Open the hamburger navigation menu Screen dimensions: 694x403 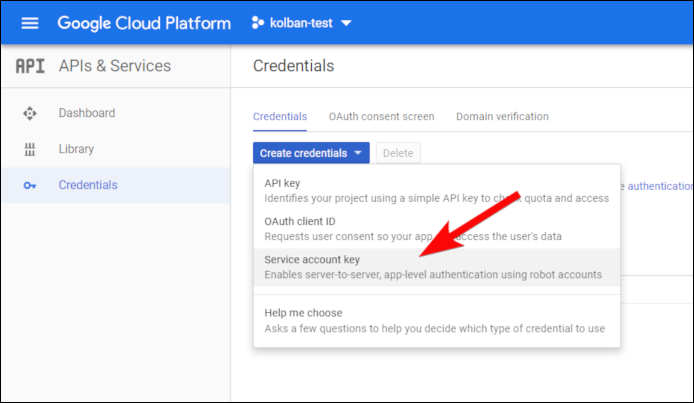30,23
